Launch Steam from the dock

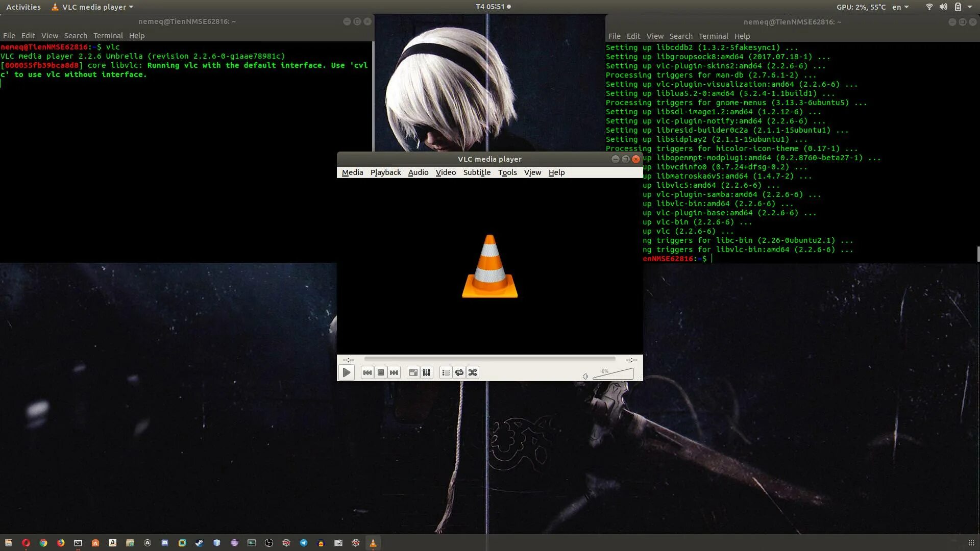(200, 543)
